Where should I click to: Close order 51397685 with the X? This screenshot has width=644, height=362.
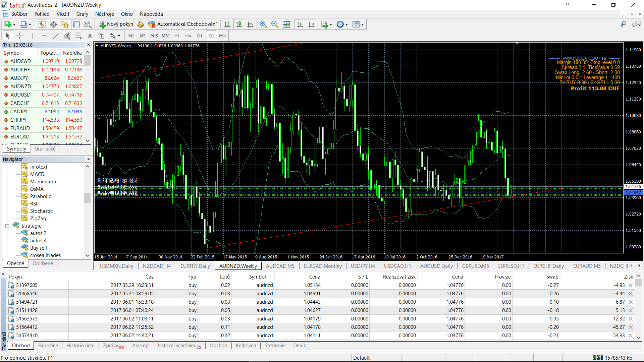[631, 285]
